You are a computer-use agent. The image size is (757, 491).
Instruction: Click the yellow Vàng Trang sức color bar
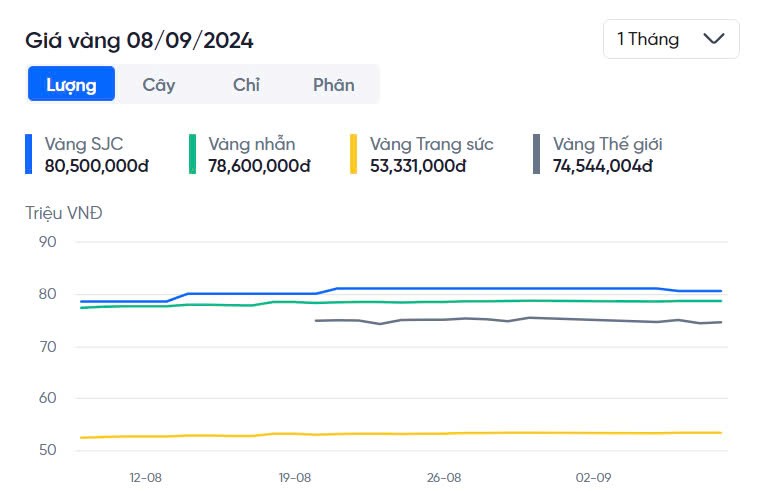354,154
